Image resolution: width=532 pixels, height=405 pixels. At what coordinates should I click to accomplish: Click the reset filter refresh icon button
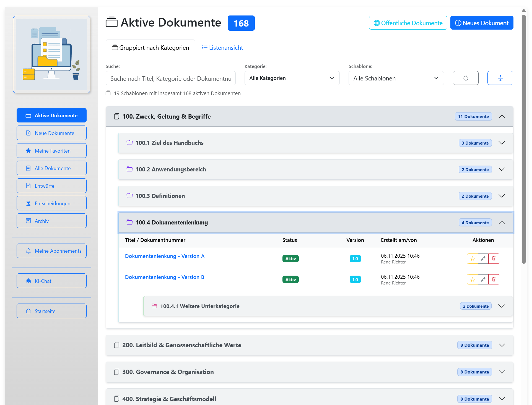point(466,78)
